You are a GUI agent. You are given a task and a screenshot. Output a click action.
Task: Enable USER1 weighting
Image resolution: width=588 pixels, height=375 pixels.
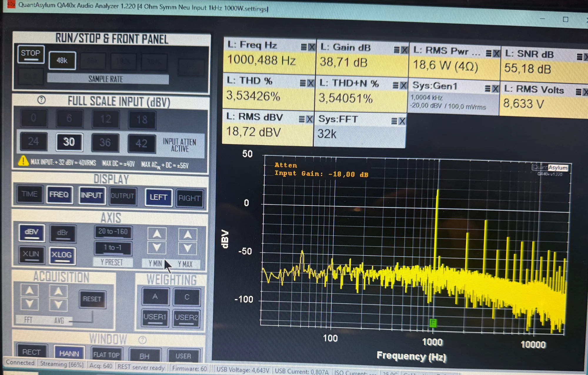(x=155, y=317)
